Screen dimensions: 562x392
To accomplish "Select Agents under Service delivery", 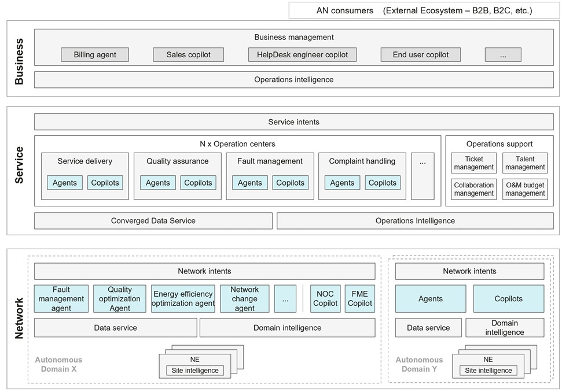I will tap(65, 183).
